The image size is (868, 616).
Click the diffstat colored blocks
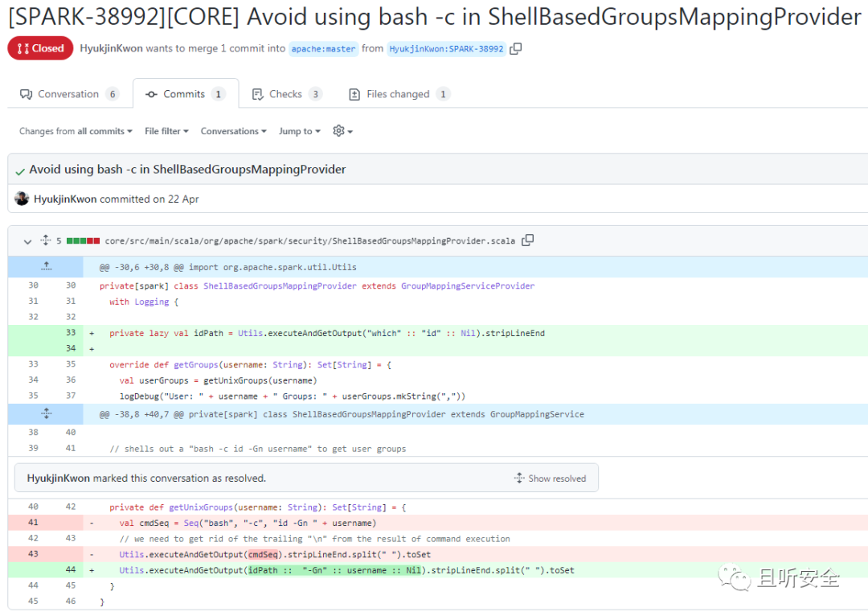point(83,241)
